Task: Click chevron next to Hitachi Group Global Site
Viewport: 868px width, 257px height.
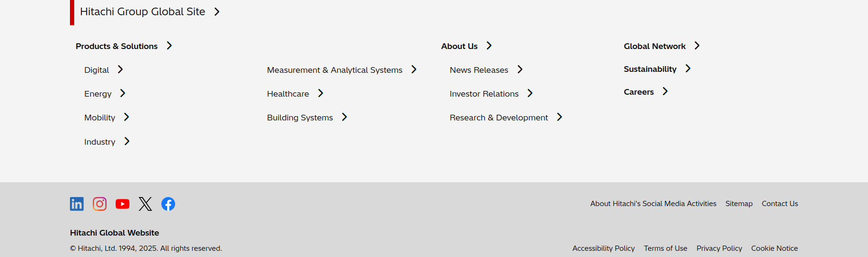Action: click(x=217, y=11)
